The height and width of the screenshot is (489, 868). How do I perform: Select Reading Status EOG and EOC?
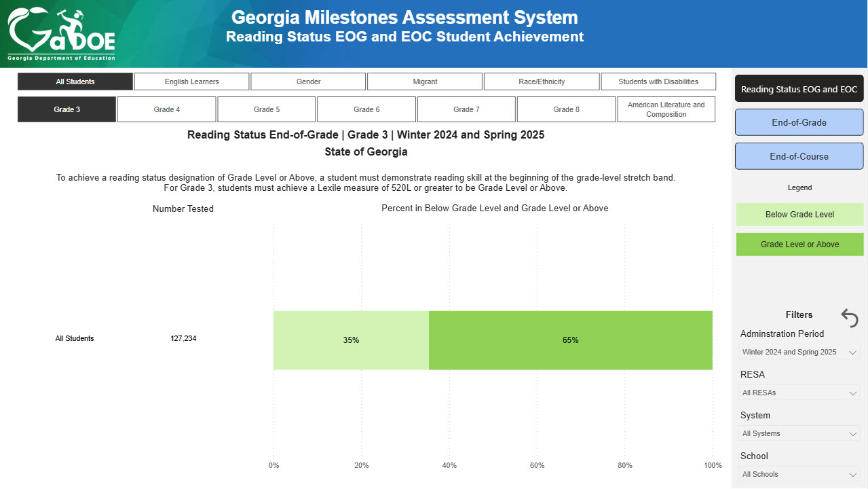799,88
